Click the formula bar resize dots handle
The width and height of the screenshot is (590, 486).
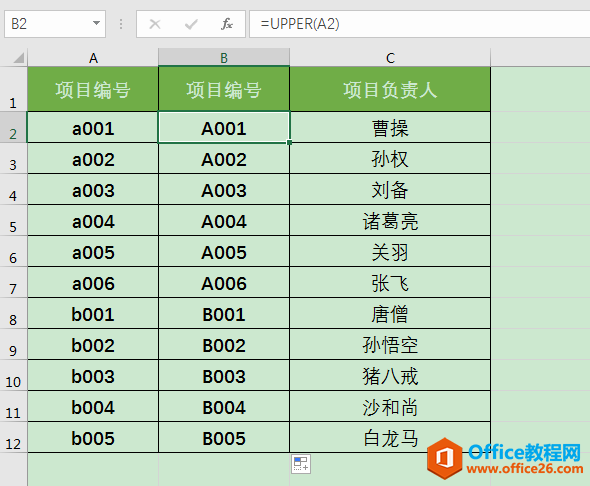(121, 24)
